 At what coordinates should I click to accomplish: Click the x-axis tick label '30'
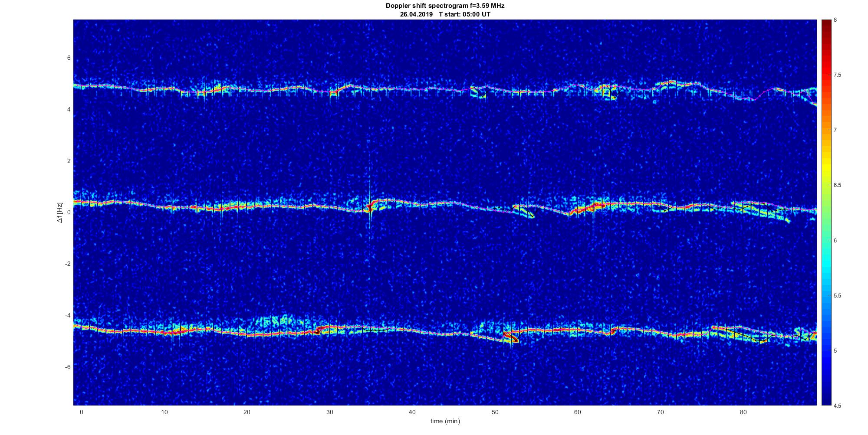[x=329, y=412]
